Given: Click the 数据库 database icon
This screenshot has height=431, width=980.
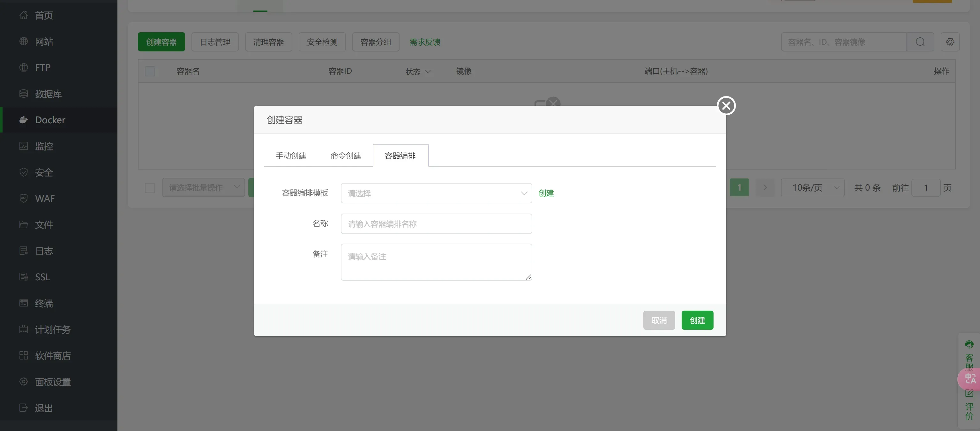Looking at the screenshot, I should pyautogui.click(x=24, y=94).
